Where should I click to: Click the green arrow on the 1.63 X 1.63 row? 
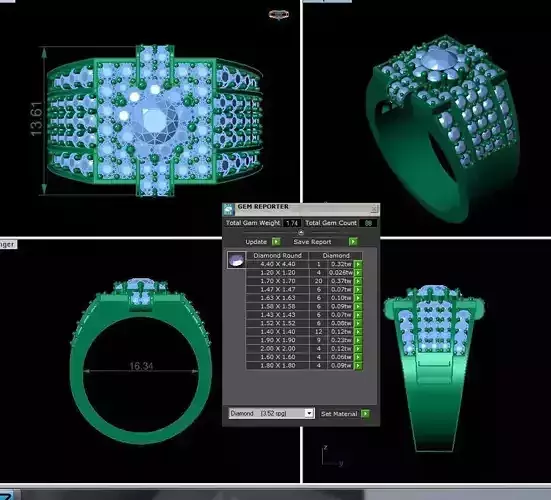(358, 298)
